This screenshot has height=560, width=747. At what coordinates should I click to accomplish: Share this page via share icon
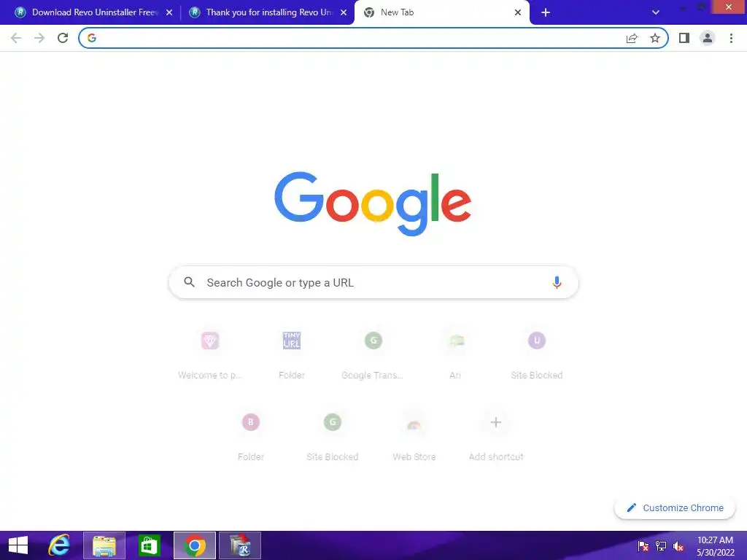(x=632, y=38)
